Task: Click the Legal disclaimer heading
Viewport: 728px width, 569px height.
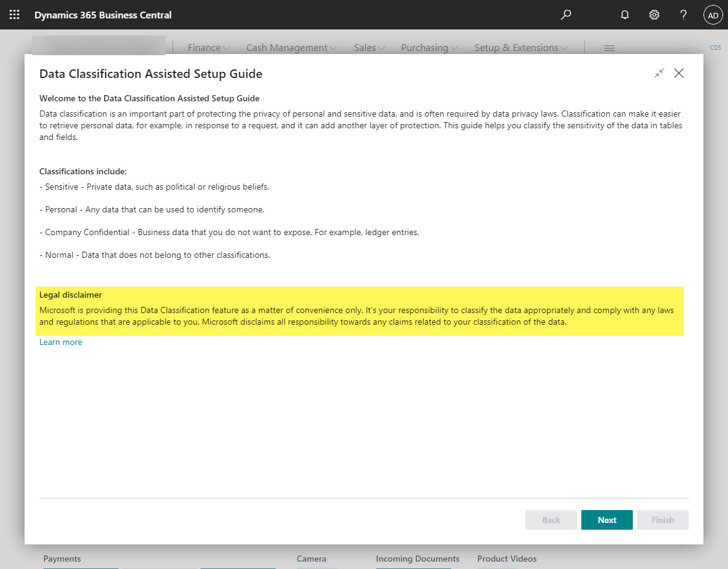Action: coord(71,295)
